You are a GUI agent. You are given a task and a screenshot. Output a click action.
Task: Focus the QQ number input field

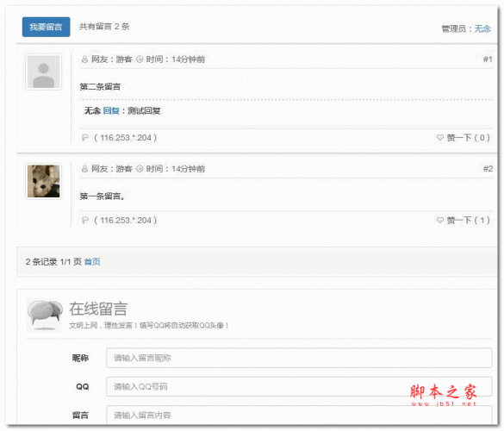pos(299,387)
